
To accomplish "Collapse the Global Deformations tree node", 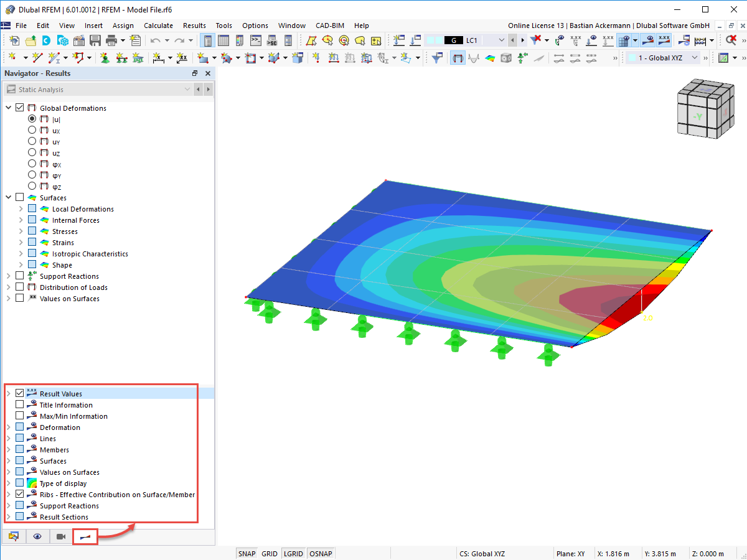I will tap(9, 108).
